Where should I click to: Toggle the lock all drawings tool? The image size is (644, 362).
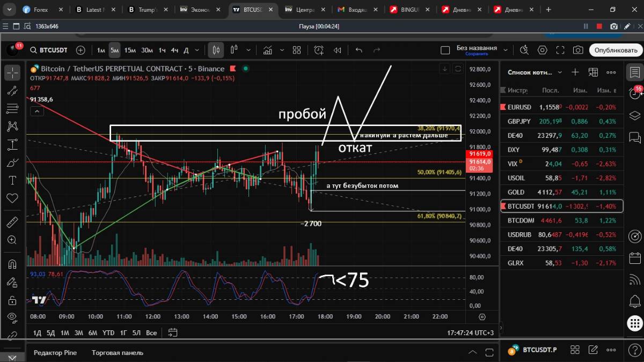click(12, 300)
